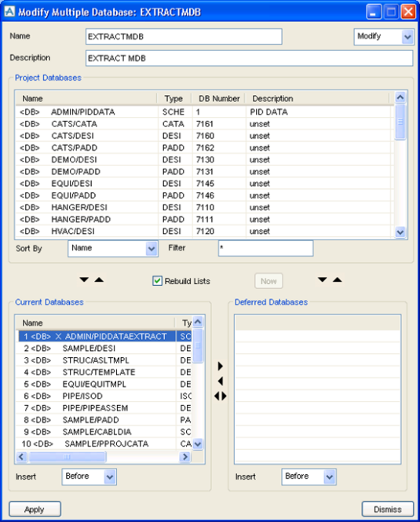Click the Current Databases horizontal scrollbar thumb
Screen dimensions: 420x522
point(68,457)
